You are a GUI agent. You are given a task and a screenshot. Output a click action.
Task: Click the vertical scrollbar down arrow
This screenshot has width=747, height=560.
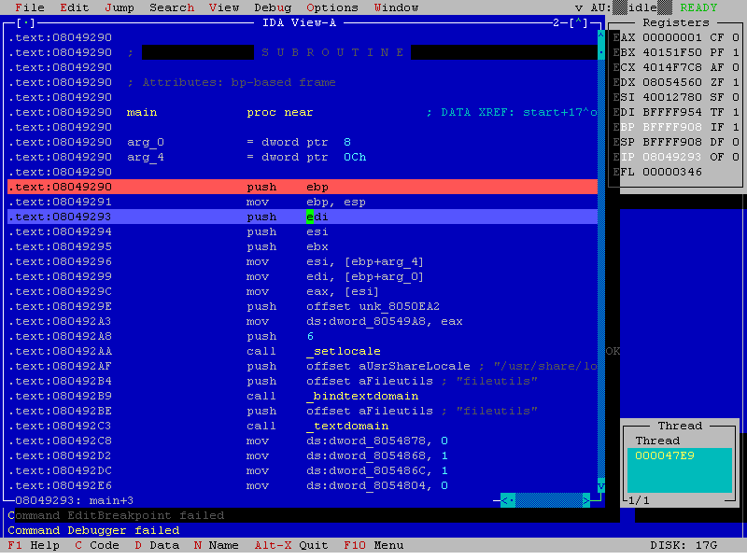click(x=601, y=486)
